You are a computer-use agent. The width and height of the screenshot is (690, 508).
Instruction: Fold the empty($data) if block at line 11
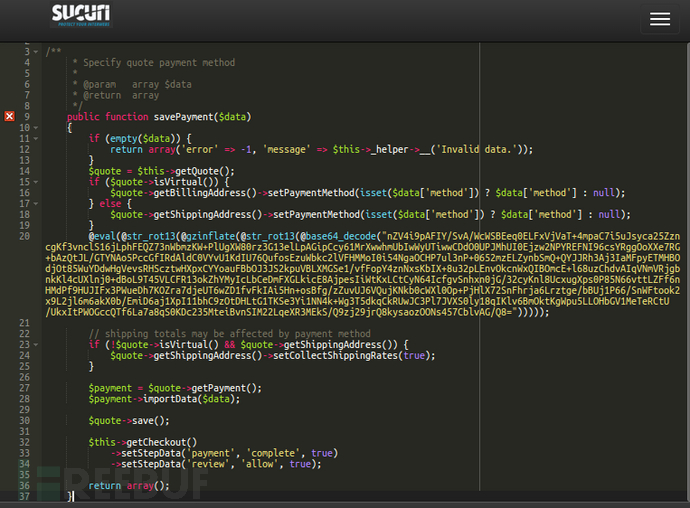(x=36, y=138)
